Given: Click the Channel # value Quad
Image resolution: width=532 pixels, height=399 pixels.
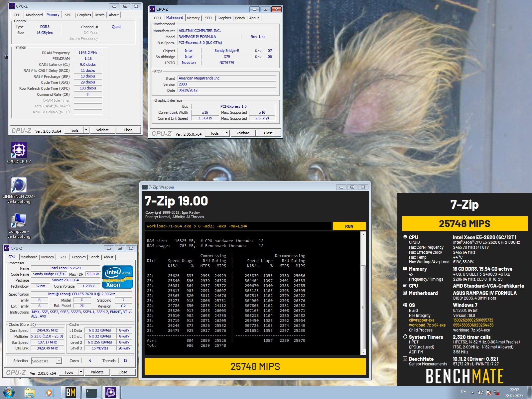Looking at the screenshot, I should [116, 27].
